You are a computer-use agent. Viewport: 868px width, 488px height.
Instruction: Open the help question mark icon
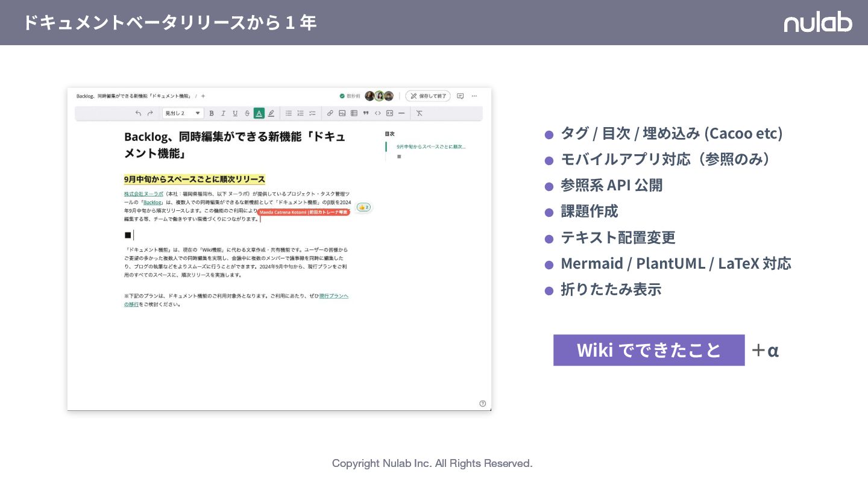click(483, 404)
